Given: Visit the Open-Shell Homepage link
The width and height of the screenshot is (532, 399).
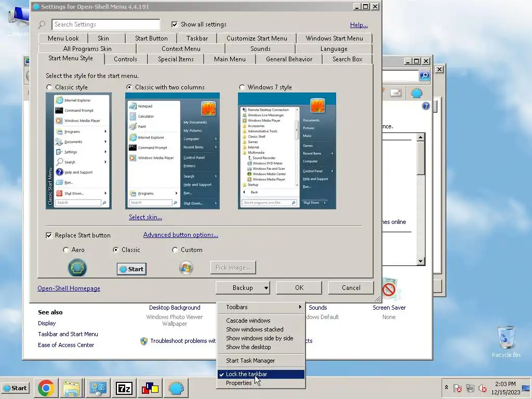Looking at the screenshot, I should coord(69,288).
